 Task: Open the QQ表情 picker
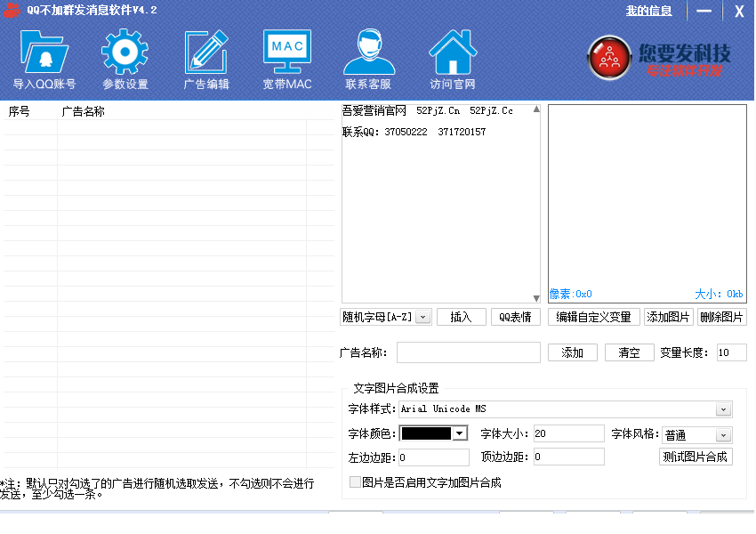point(515,317)
